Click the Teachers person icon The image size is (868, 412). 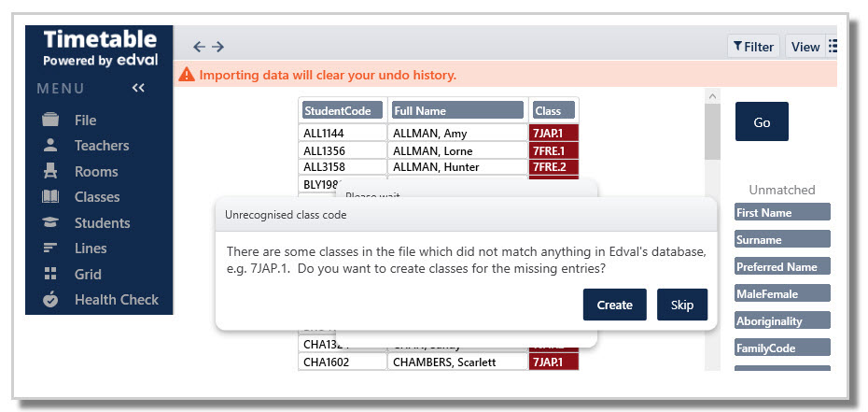coord(50,146)
